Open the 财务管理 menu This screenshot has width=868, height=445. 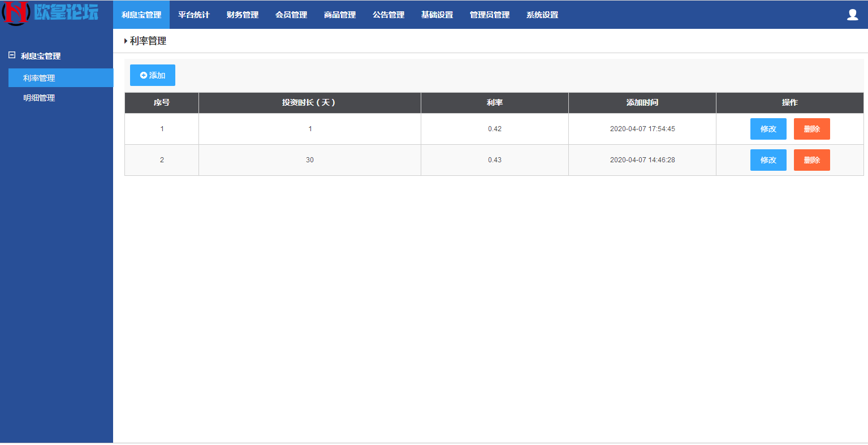(x=243, y=15)
